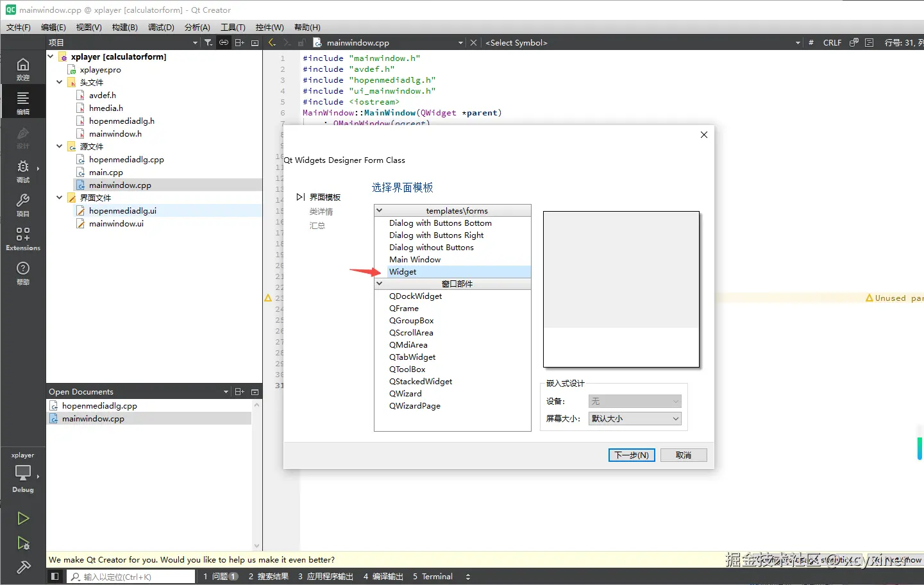924x585 pixels.
Task: Open the 调试(D) menu
Action: [161, 27]
